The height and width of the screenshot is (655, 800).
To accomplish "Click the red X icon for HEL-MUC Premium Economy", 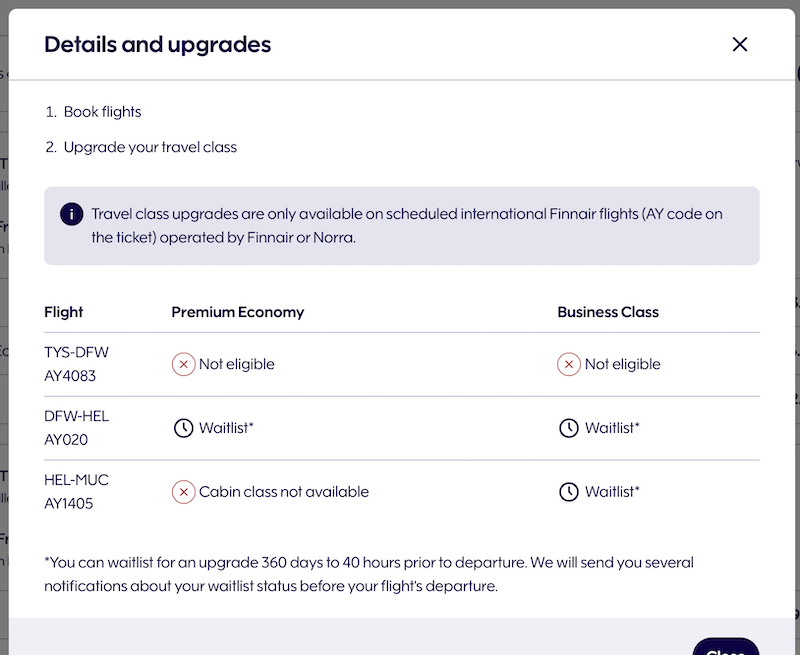I will click(x=183, y=492).
